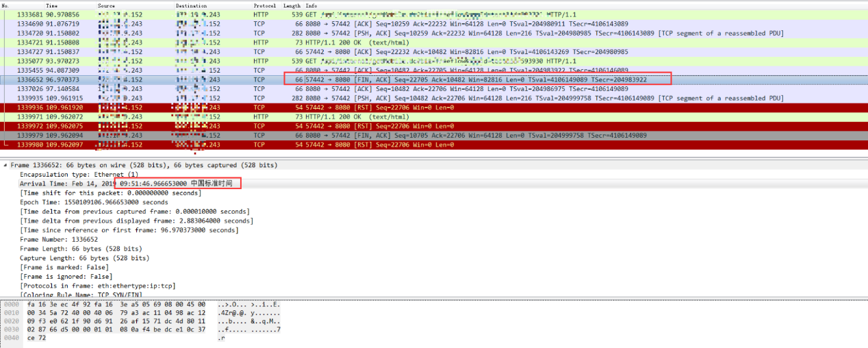Select Time since reference or first frame
This screenshot has width=868, height=348.
pyautogui.click(x=129, y=230)
